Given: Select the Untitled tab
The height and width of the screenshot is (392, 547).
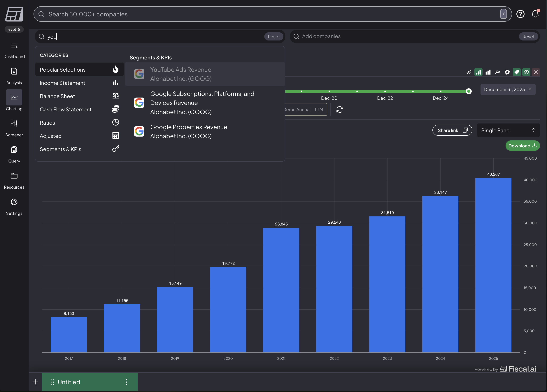Looking at the screenshot, I should pos(90,382).
